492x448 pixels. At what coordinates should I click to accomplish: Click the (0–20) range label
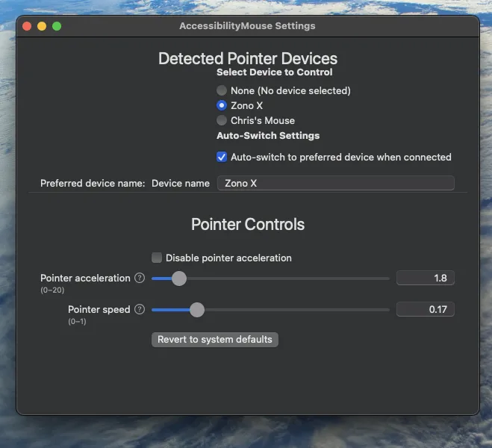(x=52, y=290)
